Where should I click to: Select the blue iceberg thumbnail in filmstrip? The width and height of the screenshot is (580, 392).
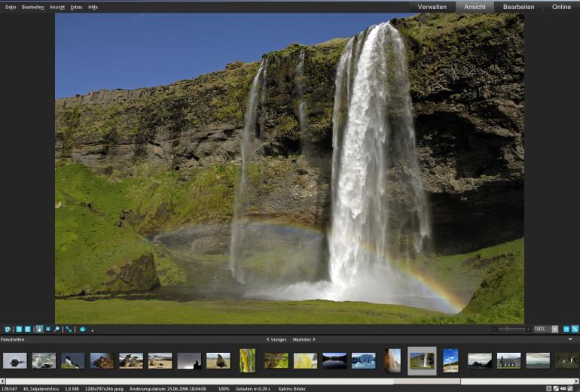coord(363,360)
